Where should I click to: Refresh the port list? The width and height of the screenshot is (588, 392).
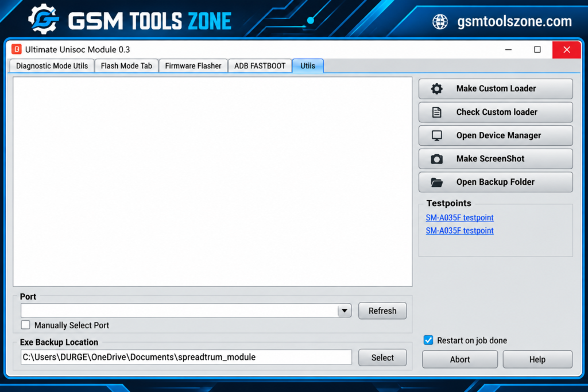(382, 311)
